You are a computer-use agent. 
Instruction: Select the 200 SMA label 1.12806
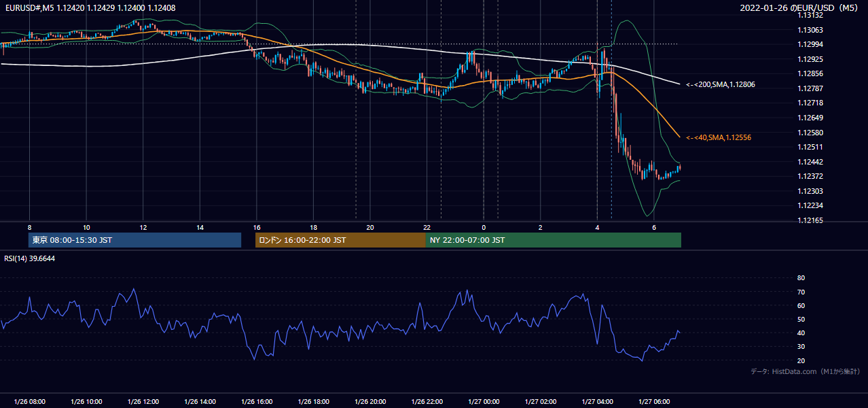tap(721, 84)
